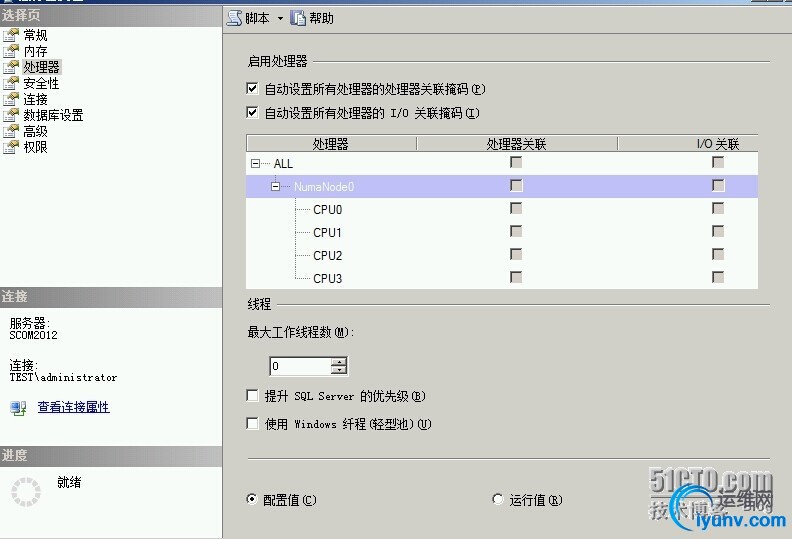
Task: Select the CPU1 row
Action: click(502, 232)
